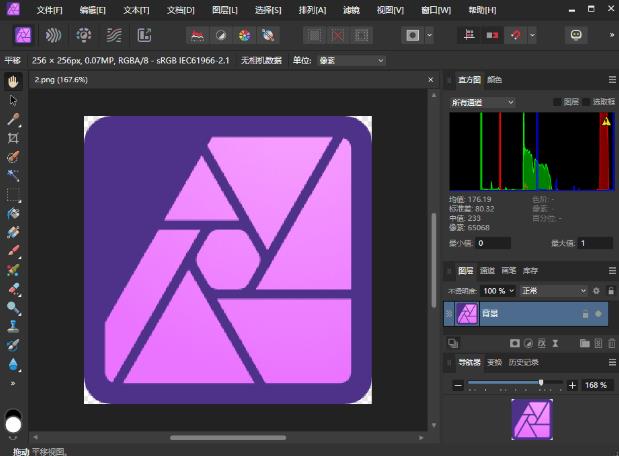Click the zoom in plus button

(x=572, y=385)
